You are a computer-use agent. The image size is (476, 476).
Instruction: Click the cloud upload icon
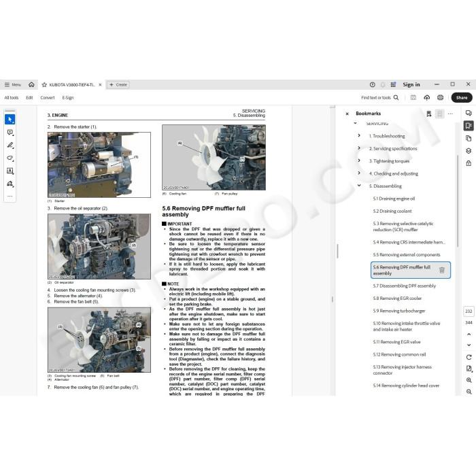pos(427,97)
